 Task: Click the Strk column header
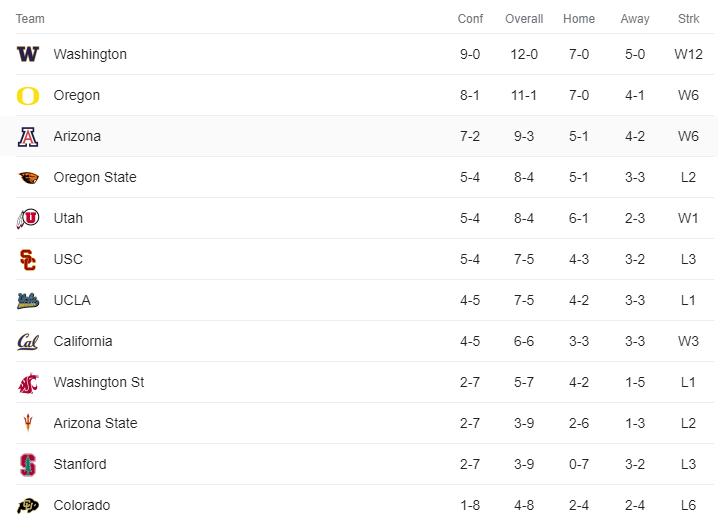[688, 19]
